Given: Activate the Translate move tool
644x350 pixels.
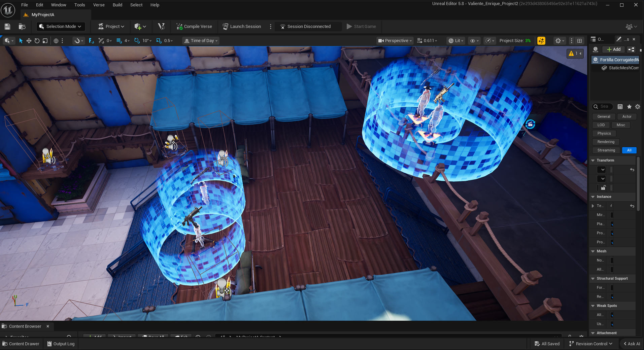Looking at the screenshot, I should (x=29, y=41).
